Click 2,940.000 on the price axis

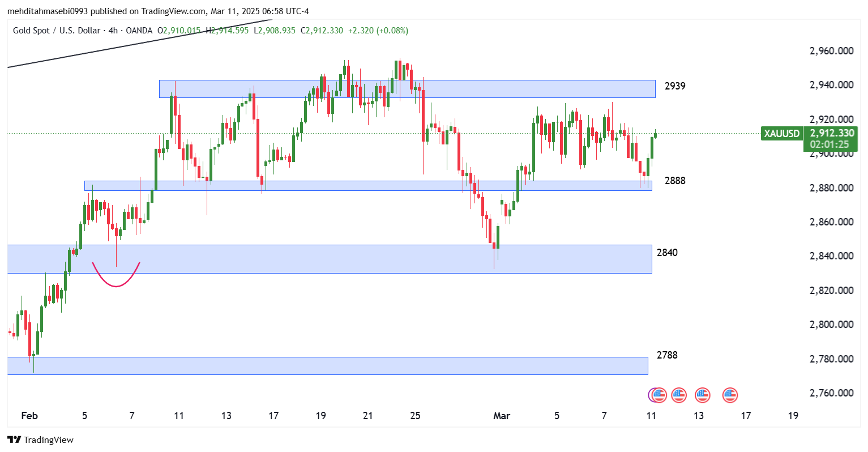pos(831,85)
